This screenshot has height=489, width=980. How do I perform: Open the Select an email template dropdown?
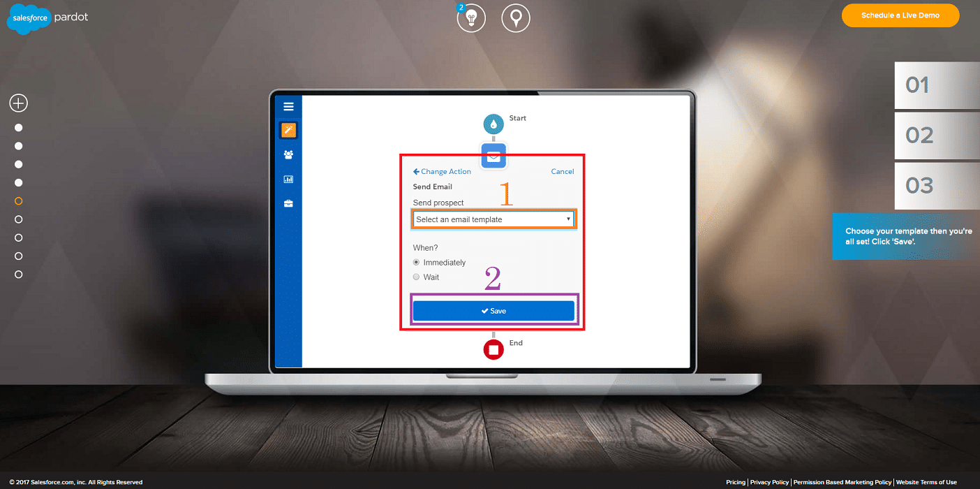[493, 219]
